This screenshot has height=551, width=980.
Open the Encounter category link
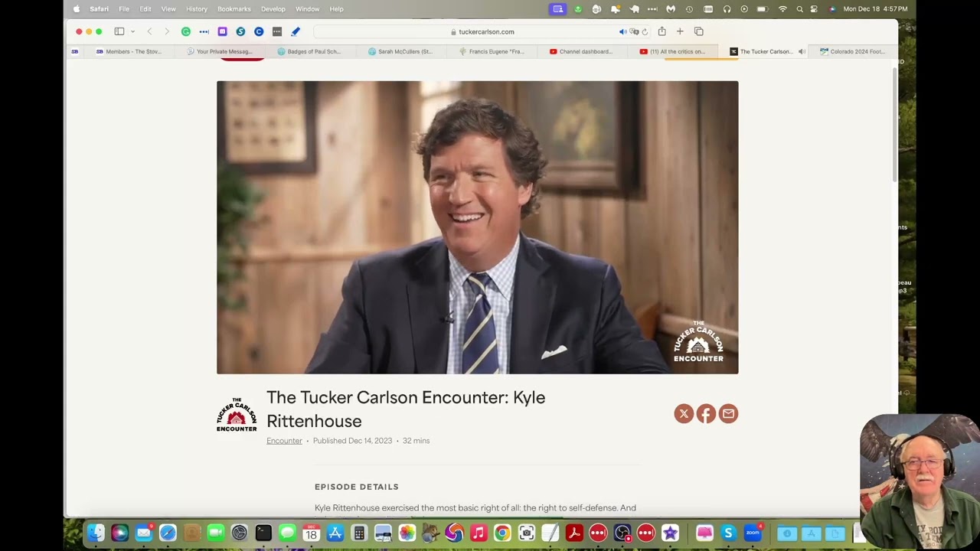[284, 441]
